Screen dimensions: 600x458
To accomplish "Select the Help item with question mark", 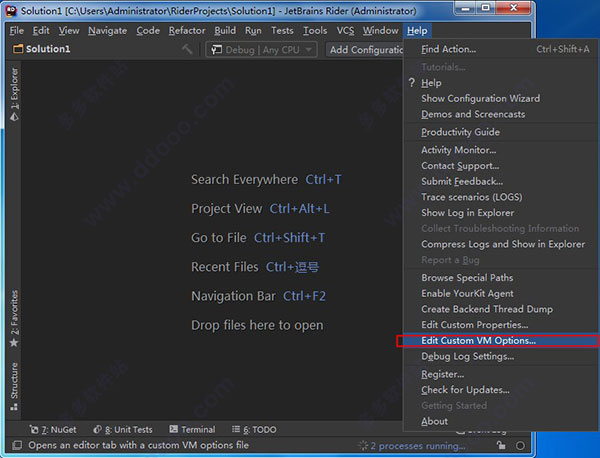I will coord(501,83).
